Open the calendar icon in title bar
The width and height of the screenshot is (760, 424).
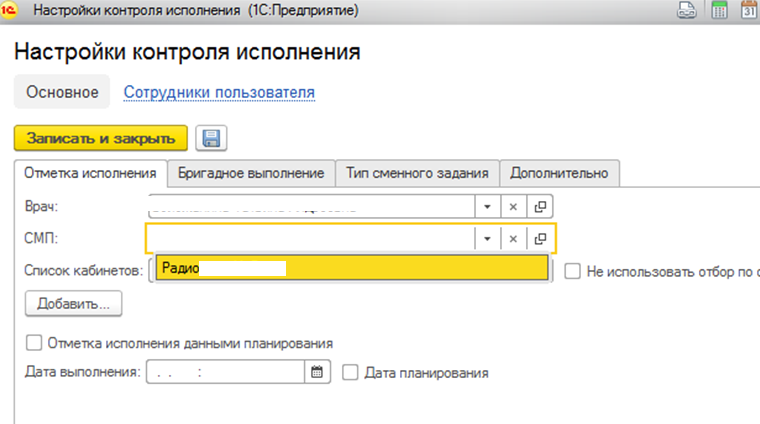pyautogui.click(x=748, y=12)
